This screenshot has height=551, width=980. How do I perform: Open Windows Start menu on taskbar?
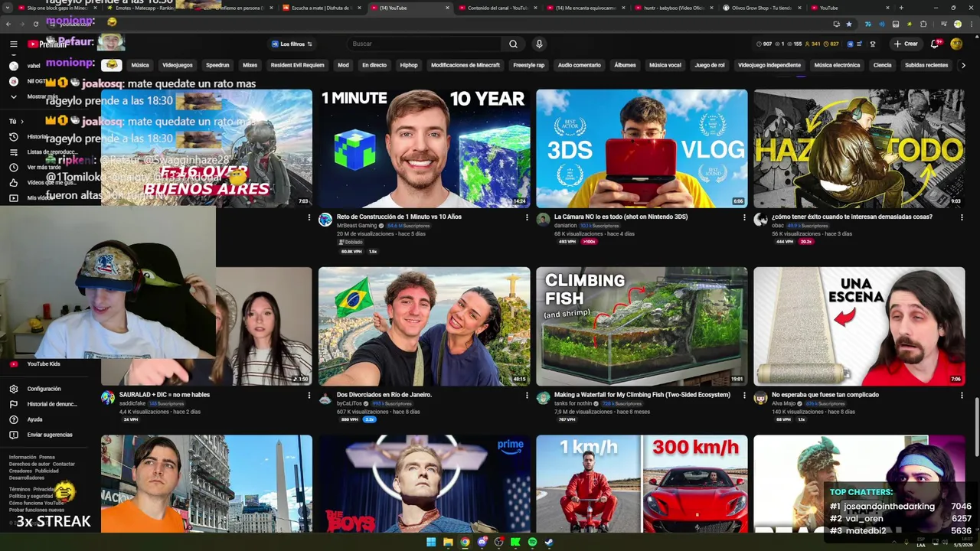click(x=431, y=543)
